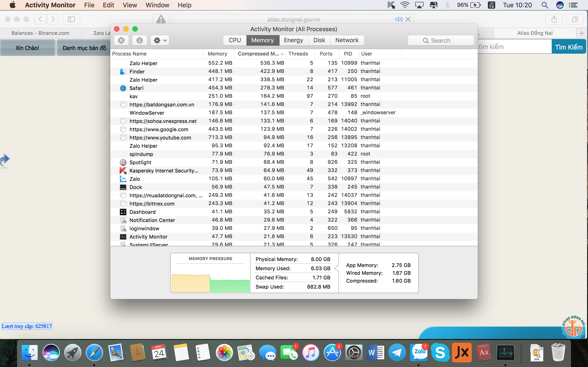Sort by Compressed Mem column chevron

coord(282,54)
